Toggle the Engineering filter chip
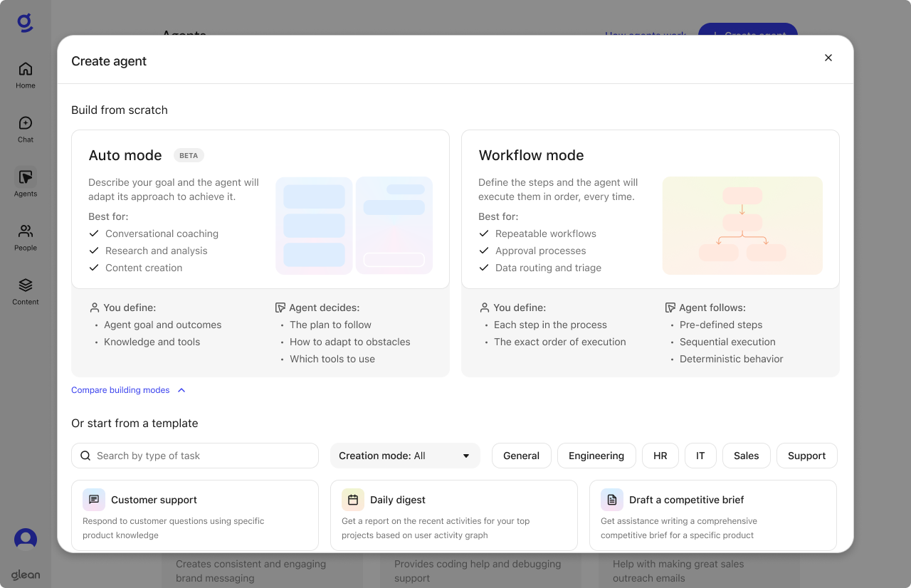The height and width of the screenshot is (588, 911). pos(596,456)
